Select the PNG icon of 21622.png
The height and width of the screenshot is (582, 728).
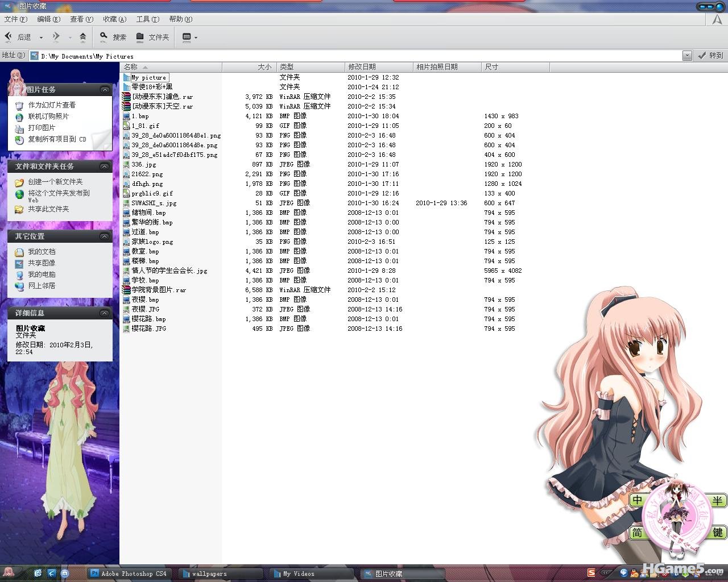pyautogui.click(x=126, y=174)
